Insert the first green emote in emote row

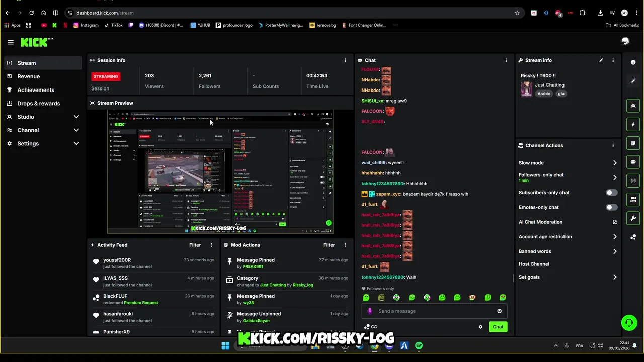366,297
